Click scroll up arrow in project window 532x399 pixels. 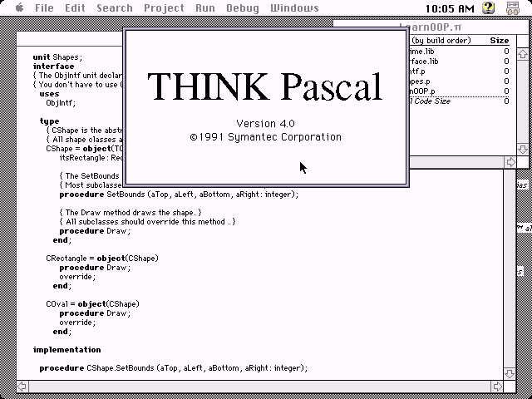coord(523,54)
